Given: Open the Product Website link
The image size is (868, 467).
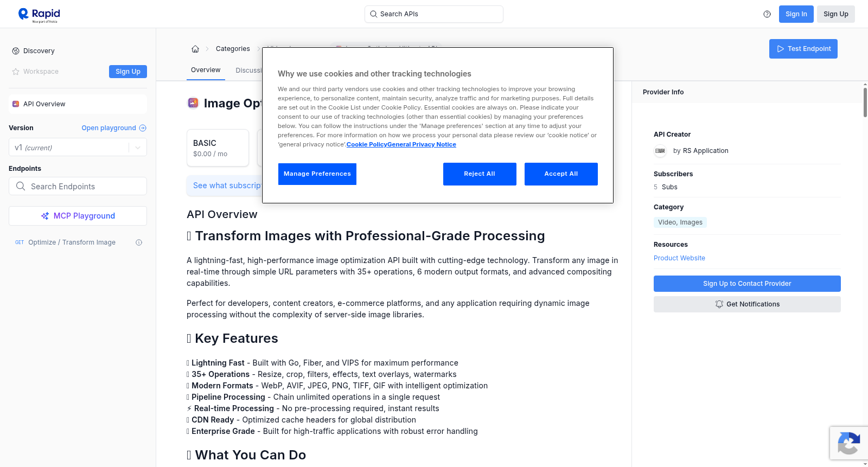Looking at the screenshot, I should pos(679,258).
